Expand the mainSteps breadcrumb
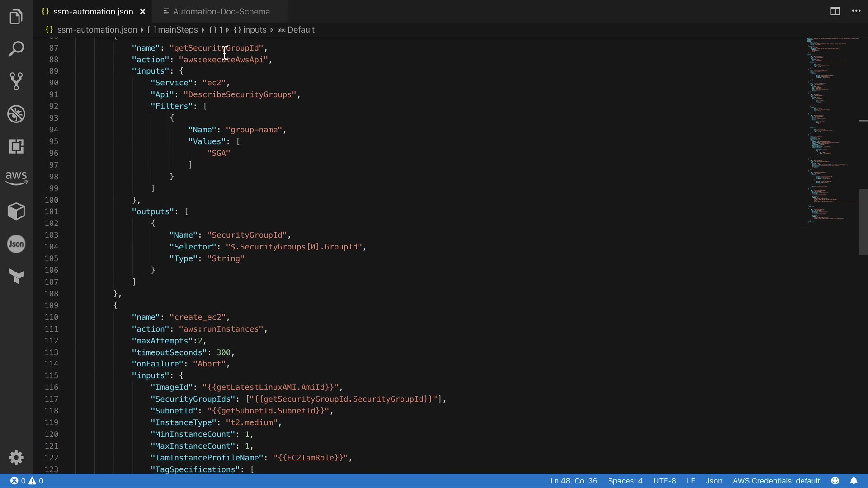This screenshot has height=488, width=868. (x=177, y=30)
